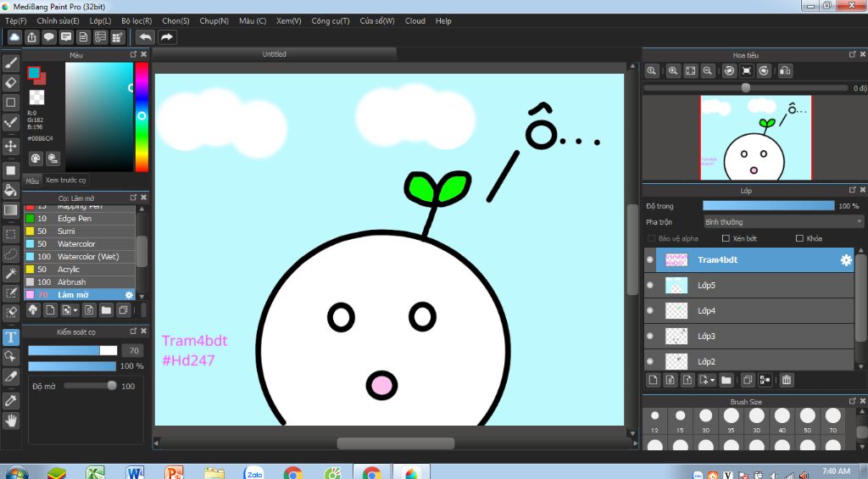868x479 pixels.
Task: Open the Chỉnh sửa(E) menu
Action: (x=58, y=21)
